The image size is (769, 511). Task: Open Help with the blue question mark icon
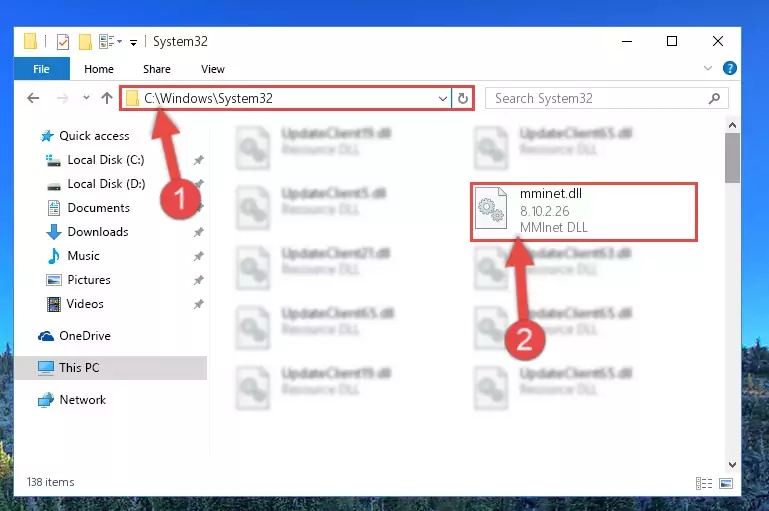730,68
